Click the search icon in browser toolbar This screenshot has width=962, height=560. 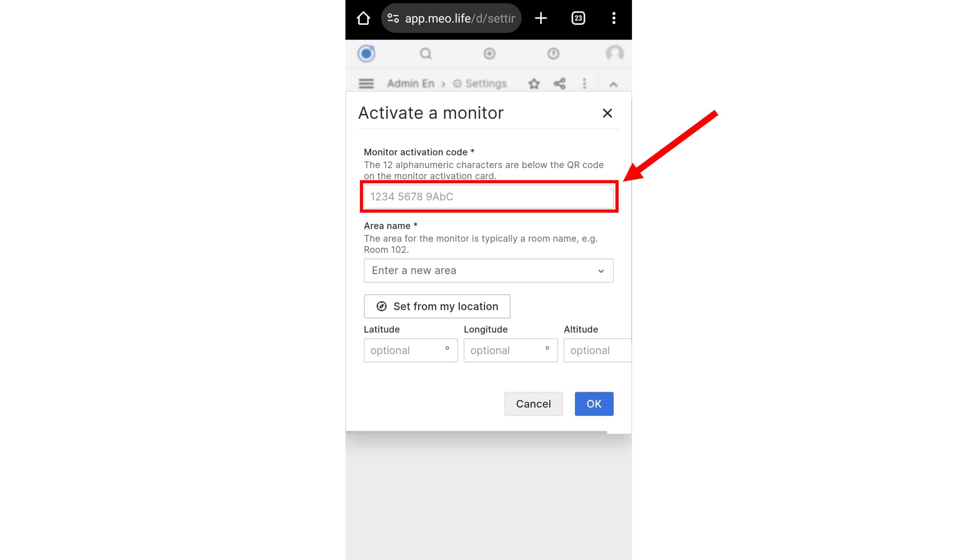[x=425, y=54]
